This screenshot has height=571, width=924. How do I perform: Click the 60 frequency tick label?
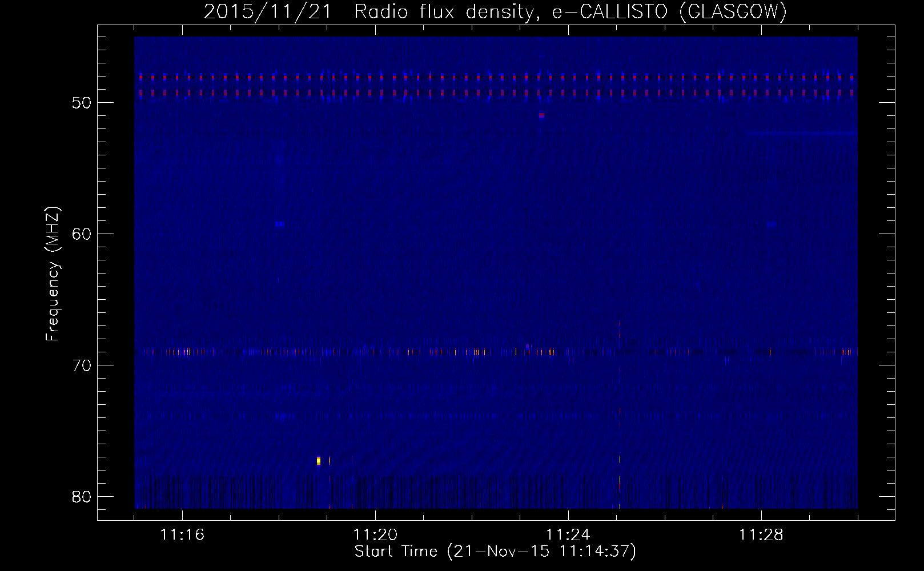coord(82,234)
